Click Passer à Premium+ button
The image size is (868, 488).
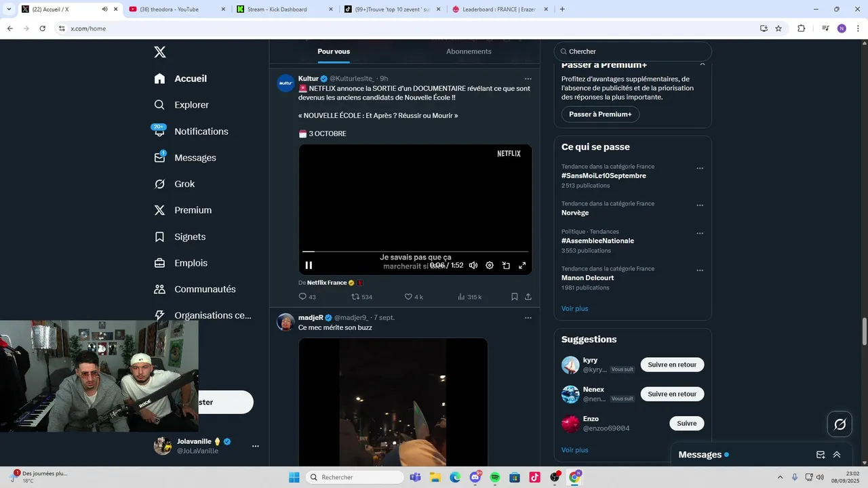(600, 115)
